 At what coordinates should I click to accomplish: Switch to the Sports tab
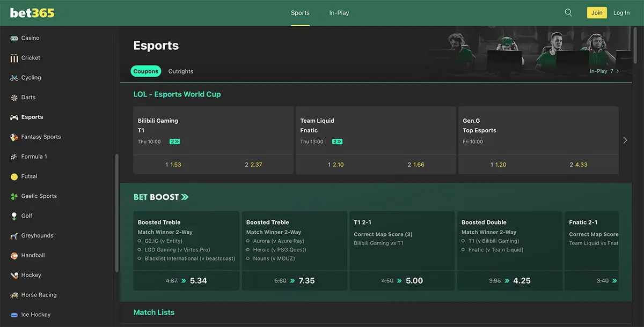[300, 13]
